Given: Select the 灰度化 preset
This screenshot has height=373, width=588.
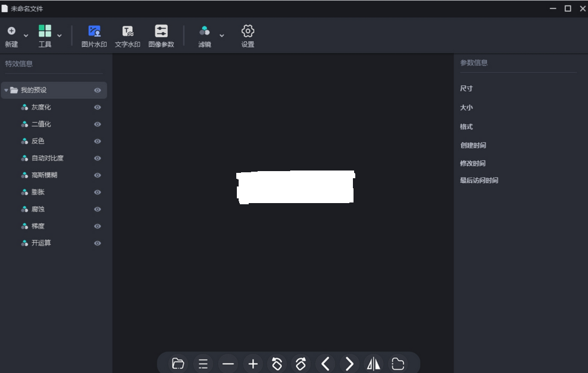Looking at the screenshot, I should [41, 107].
